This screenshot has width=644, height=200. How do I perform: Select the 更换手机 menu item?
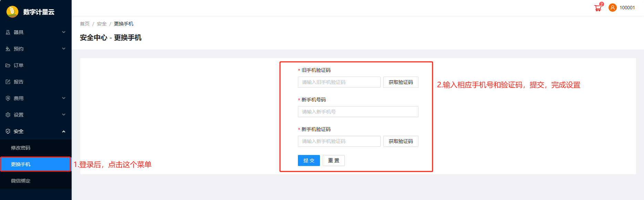21,164
